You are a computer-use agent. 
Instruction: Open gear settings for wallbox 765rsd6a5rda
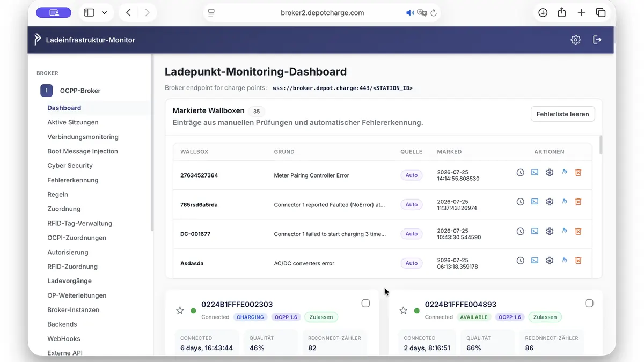pos(550,202)
